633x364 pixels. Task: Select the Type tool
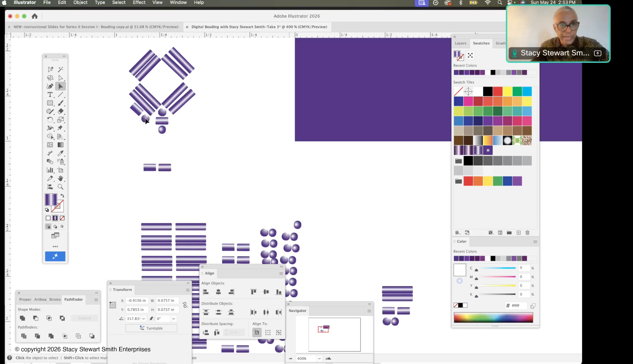(50, 94)
